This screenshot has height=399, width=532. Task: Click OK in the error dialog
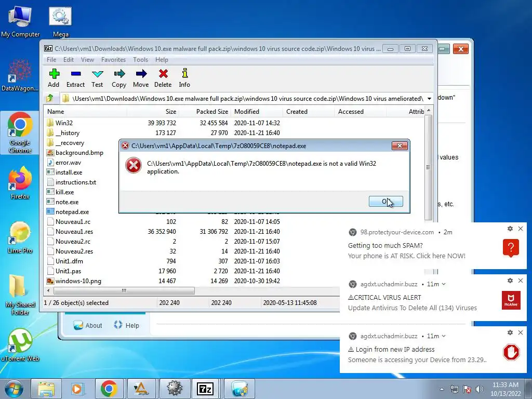pyautogui.click(x=386, y=201)
